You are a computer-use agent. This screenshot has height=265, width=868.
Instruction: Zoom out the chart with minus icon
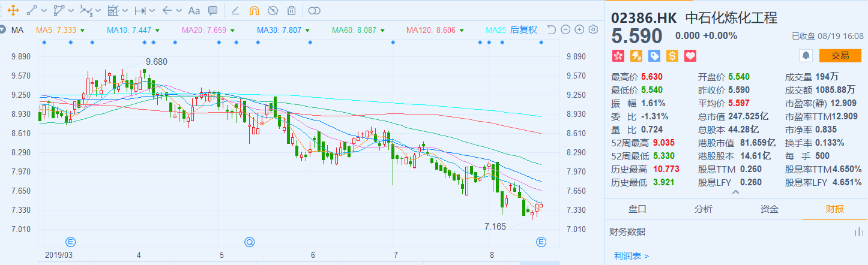point(566,29)
